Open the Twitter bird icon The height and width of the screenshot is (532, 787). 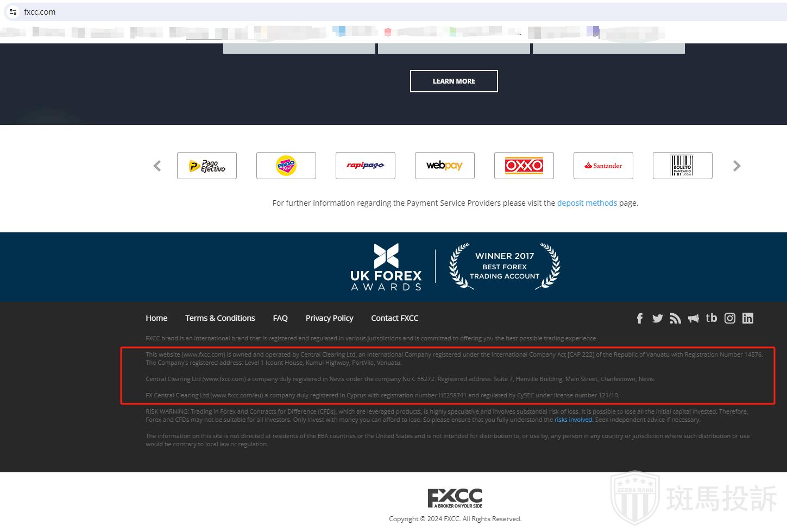click(x=657, y=319)
